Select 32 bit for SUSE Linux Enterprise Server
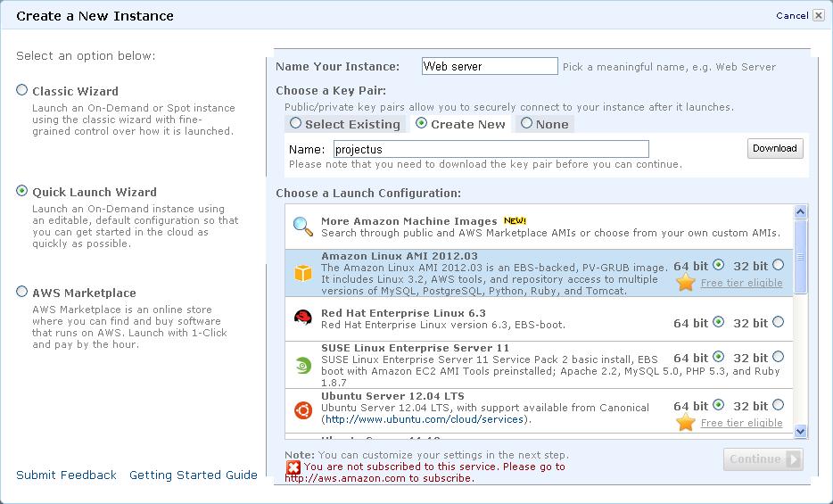Viewport: 833px width, 504px height. click(x=779, y=356)
